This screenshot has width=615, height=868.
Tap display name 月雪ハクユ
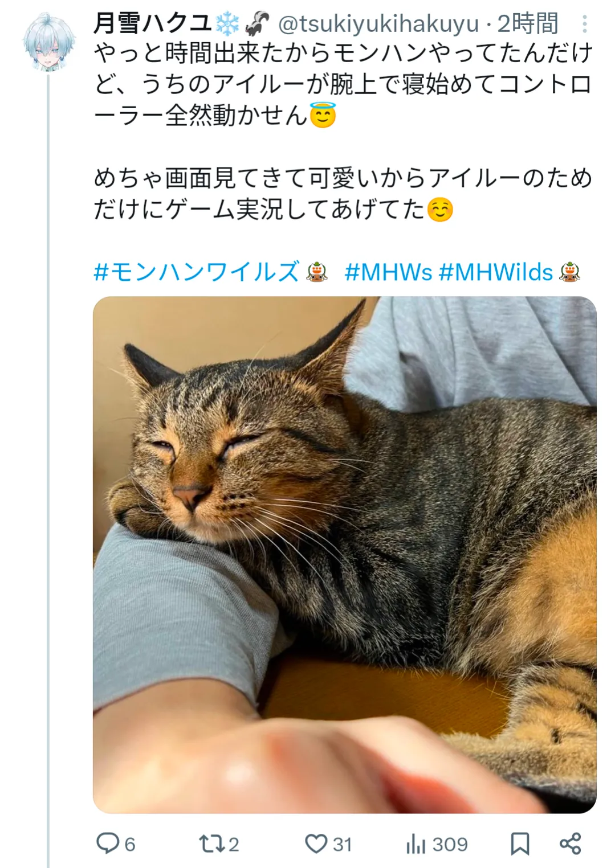pos(153,24)
